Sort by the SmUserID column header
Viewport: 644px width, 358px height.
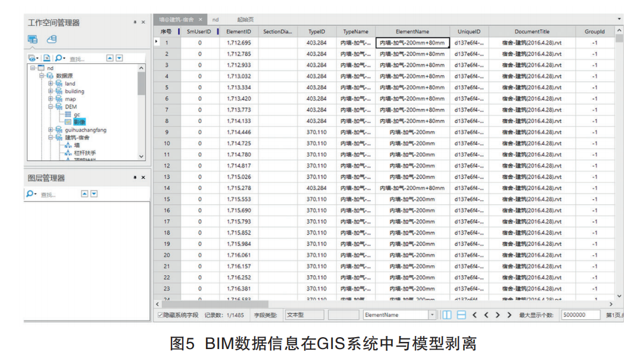click(x=199, y=31)
